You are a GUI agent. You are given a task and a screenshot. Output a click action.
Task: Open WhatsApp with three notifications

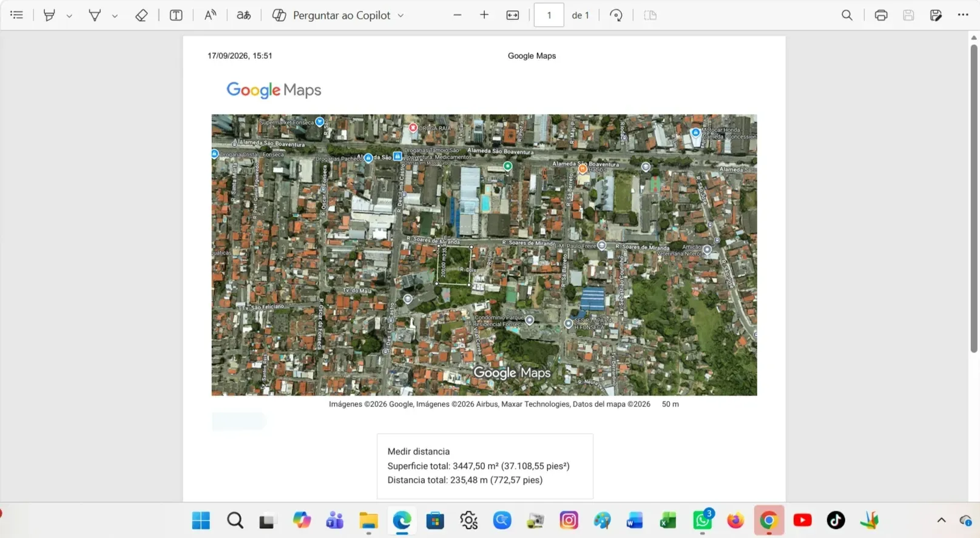[x=703, y=520]
